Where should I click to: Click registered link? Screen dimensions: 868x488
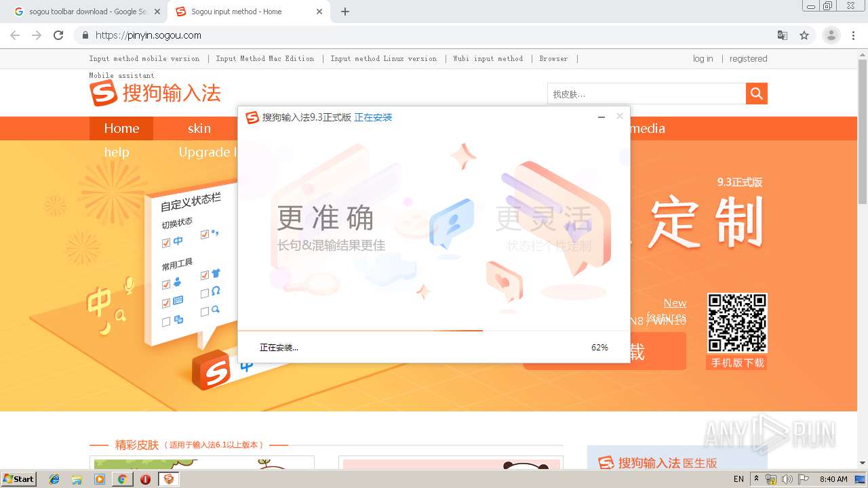(748, 58)
